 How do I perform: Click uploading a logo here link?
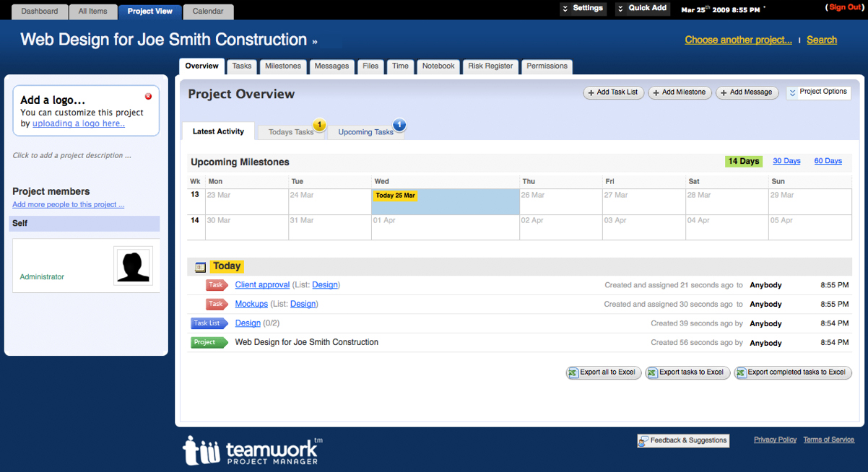(x=79, y=123)
